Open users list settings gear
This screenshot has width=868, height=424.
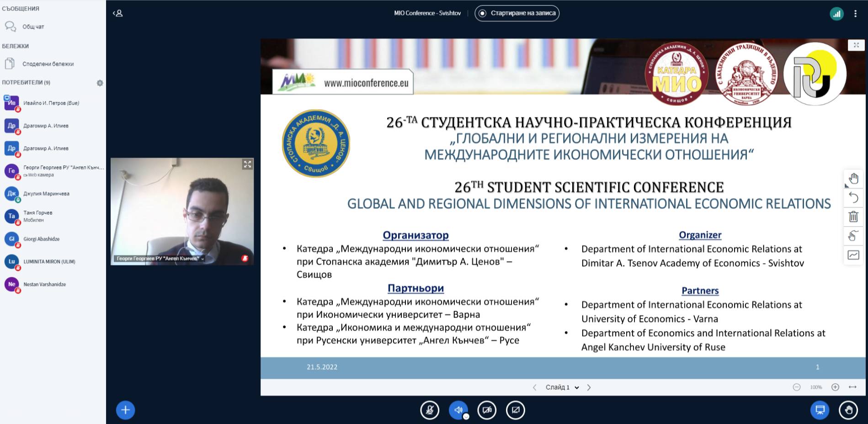click(100, 83)
